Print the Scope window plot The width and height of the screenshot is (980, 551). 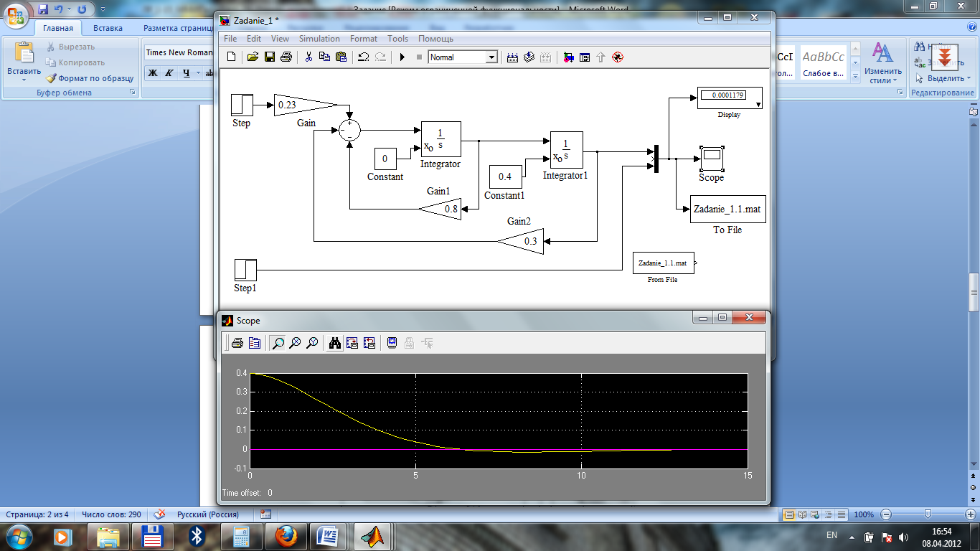pos(237,343)
